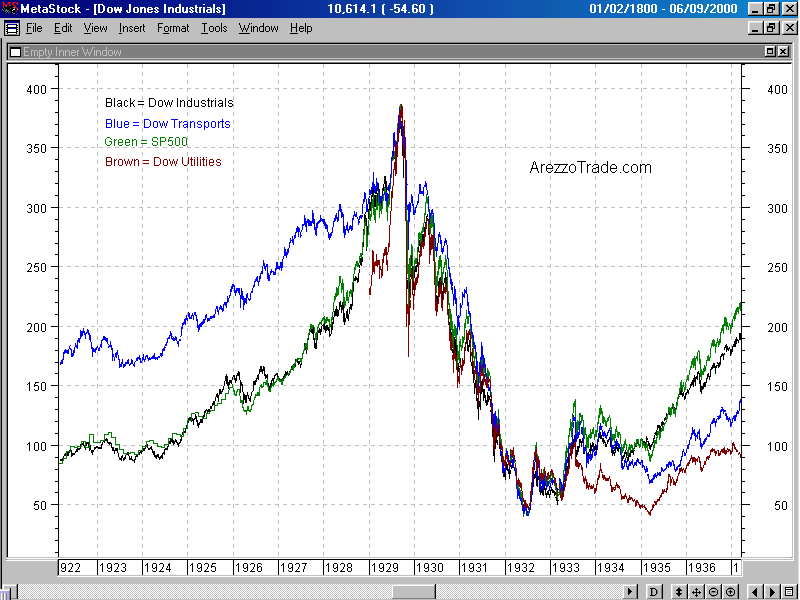Screen dimensions: 800x600
Task: Go to previous chart with left arrow
Action: pos(755,592)
